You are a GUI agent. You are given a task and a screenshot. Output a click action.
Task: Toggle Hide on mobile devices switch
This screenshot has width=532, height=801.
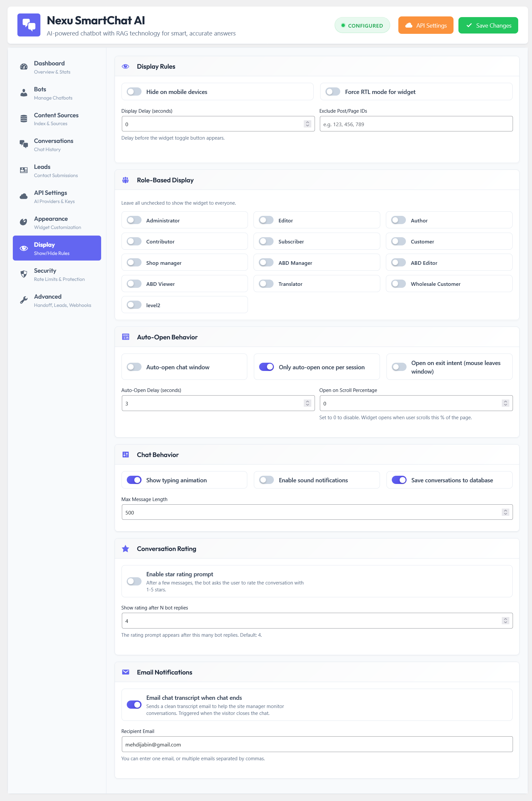134,92
